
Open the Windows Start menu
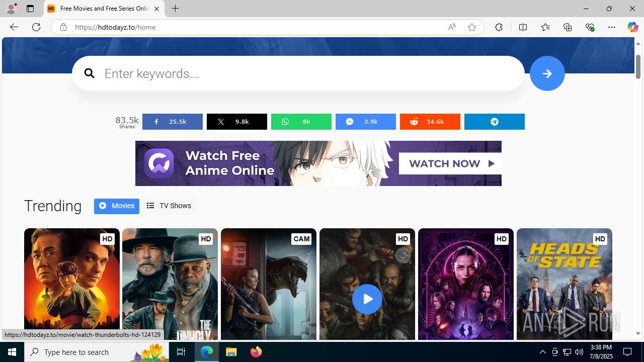pos(12,352)
